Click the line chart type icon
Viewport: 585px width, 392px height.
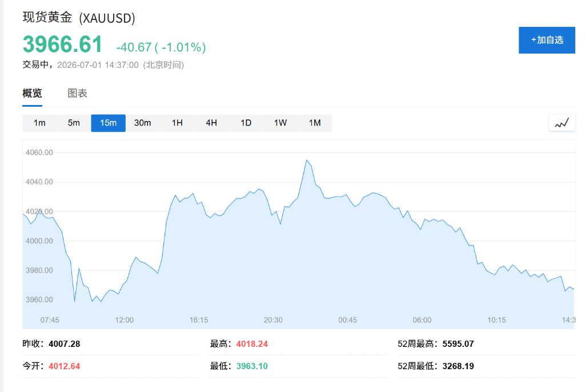click(x=562, y=123)
